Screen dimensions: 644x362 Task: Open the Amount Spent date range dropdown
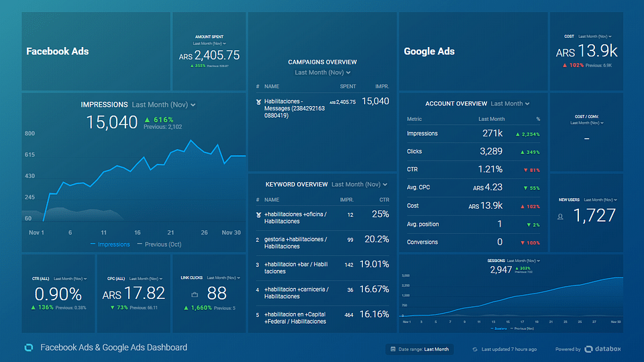point(209,44)
